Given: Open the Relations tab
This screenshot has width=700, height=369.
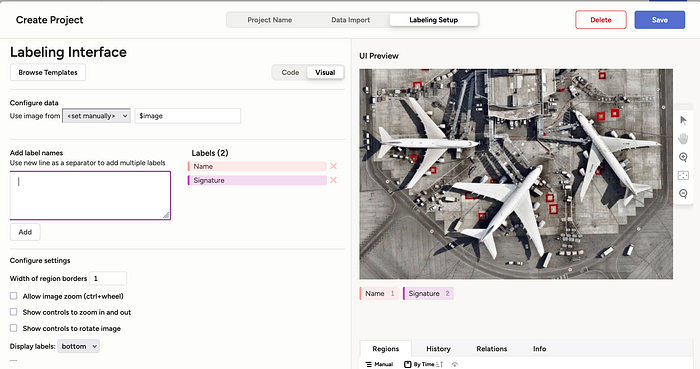Looking at the screenshot, I should coord(492,349).
